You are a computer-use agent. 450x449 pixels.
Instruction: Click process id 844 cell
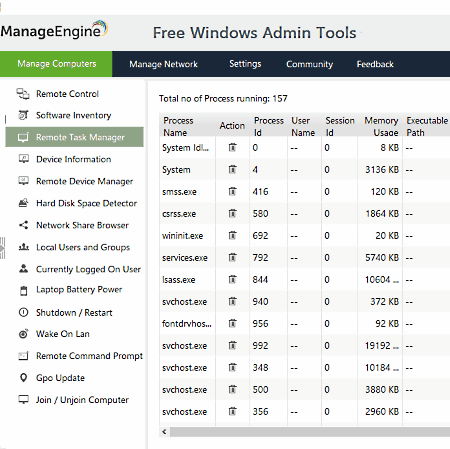260,280
